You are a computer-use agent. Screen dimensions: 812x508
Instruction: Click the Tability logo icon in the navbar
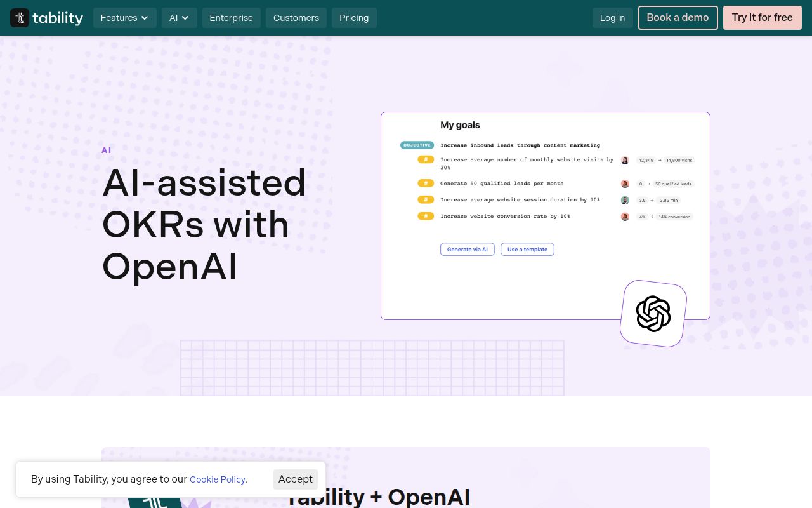(20, 18)
